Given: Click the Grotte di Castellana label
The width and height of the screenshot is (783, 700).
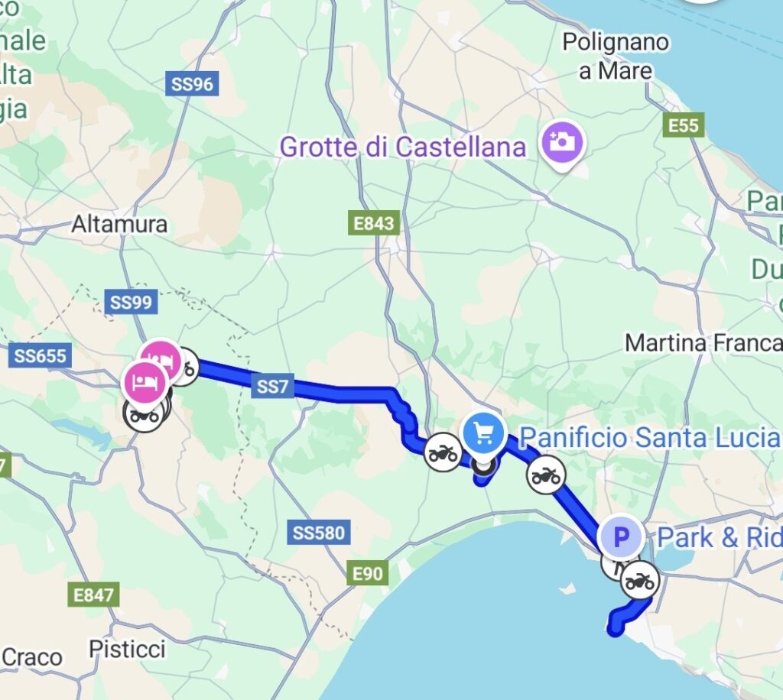Looking at the screenshot, I should coord(402,147).
